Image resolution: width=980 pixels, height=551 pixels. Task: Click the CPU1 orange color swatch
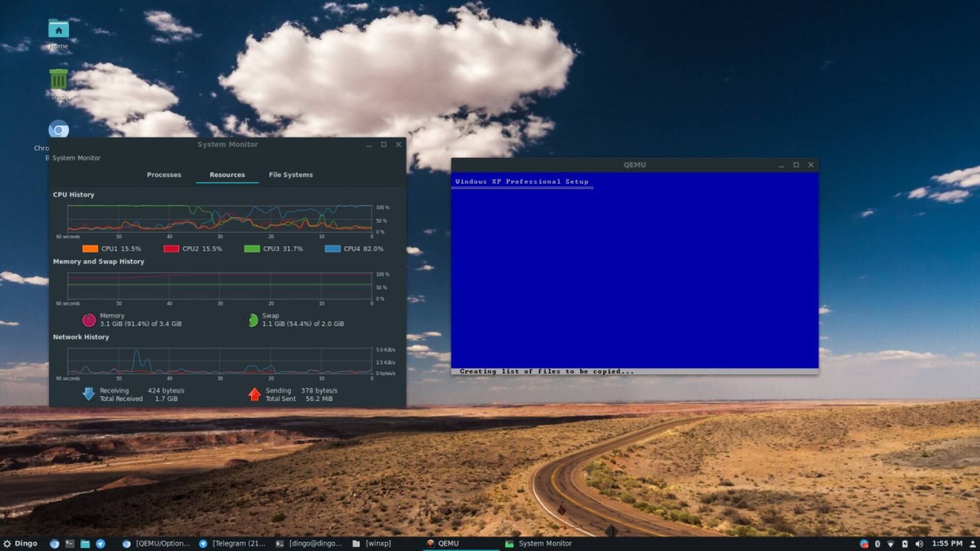(90, 249)
